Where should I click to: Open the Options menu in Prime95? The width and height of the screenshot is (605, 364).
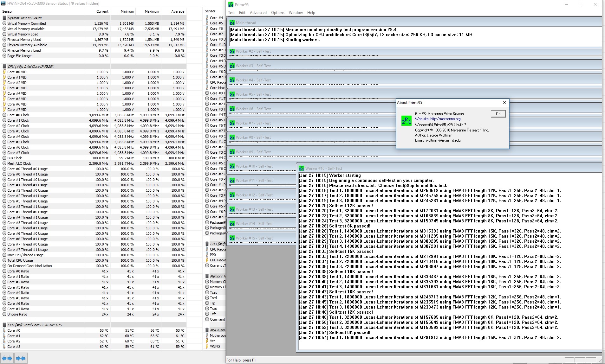pos(278,13)
